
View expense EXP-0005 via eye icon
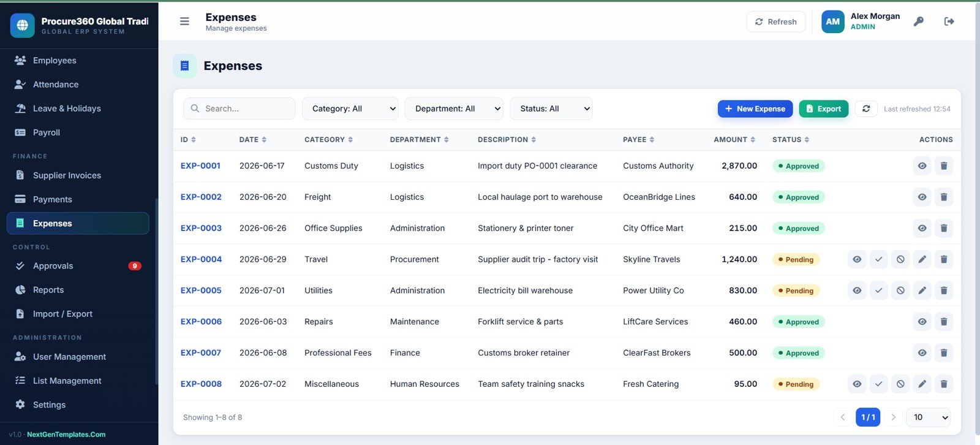tap(857, 291)
